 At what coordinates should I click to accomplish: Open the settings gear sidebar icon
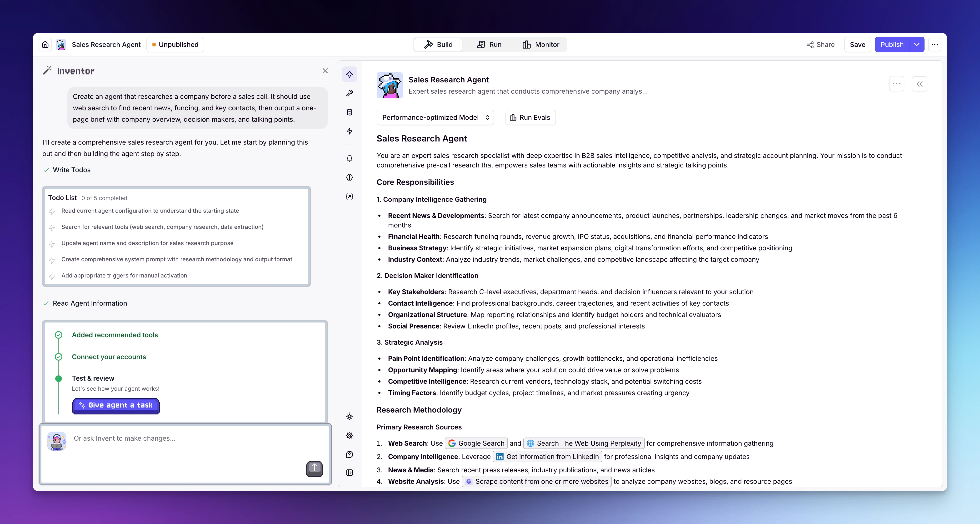coord(349,435)
